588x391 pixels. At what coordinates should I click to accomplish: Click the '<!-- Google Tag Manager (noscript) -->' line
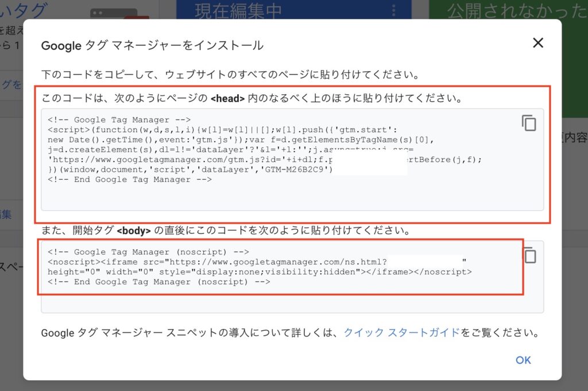[x=148, y=252]
